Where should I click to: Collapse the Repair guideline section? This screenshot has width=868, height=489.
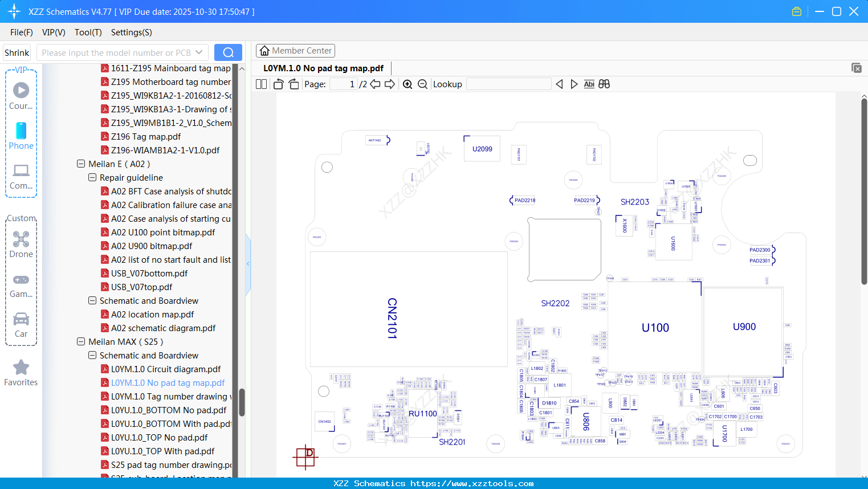pyautogui.click(x=92, y=177)
